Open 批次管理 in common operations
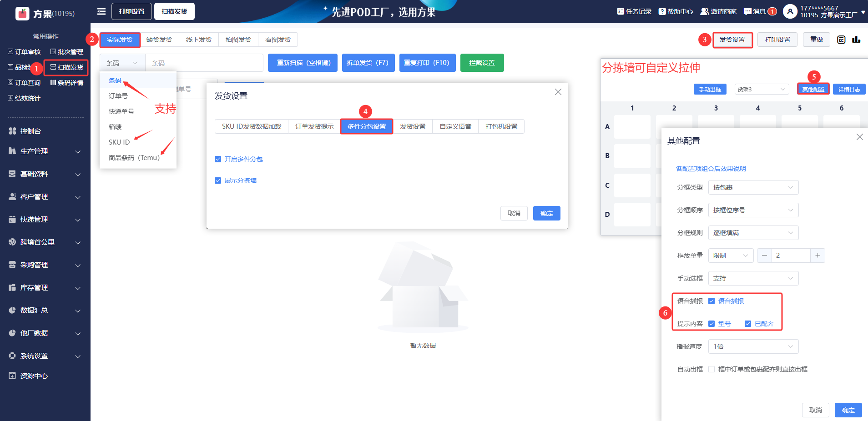868x421 pixels. point(67,52)
